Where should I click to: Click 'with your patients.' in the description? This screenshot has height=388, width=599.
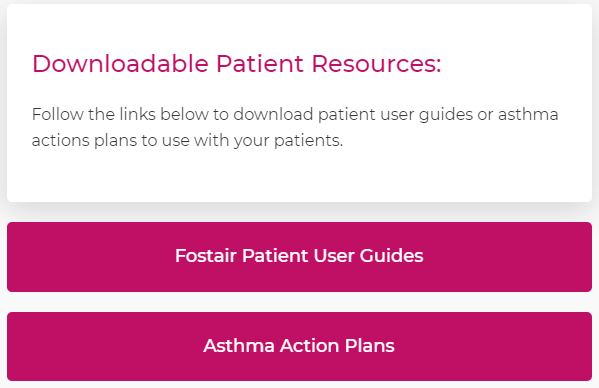[x=268, y=141]
